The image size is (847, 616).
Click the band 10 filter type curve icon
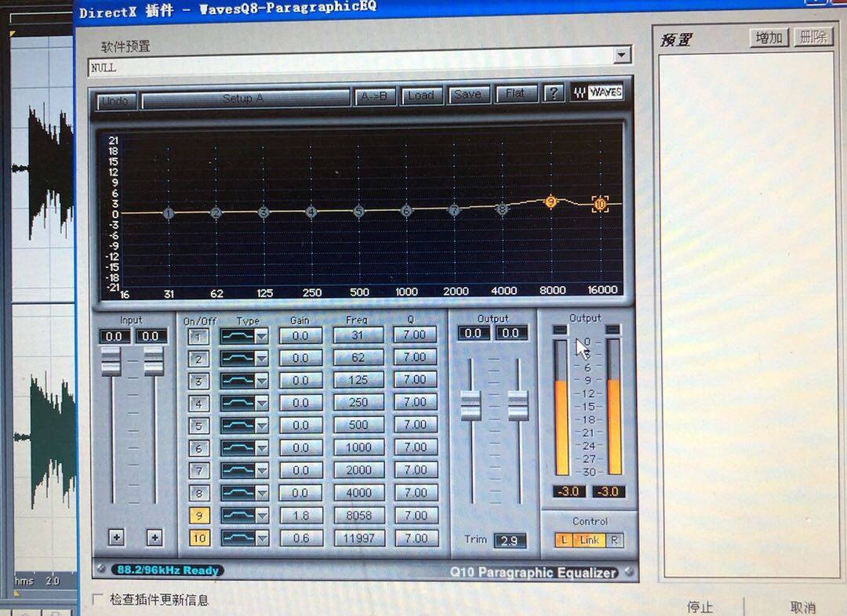tap(238, 538)
